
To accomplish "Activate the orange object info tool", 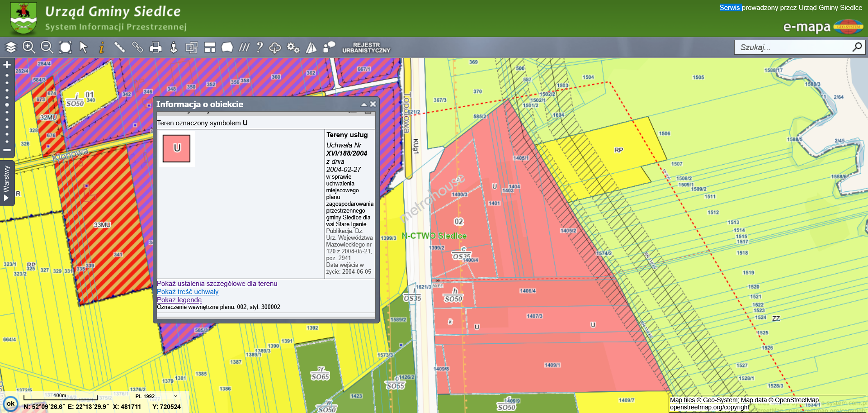I will [x=102, y=47].
